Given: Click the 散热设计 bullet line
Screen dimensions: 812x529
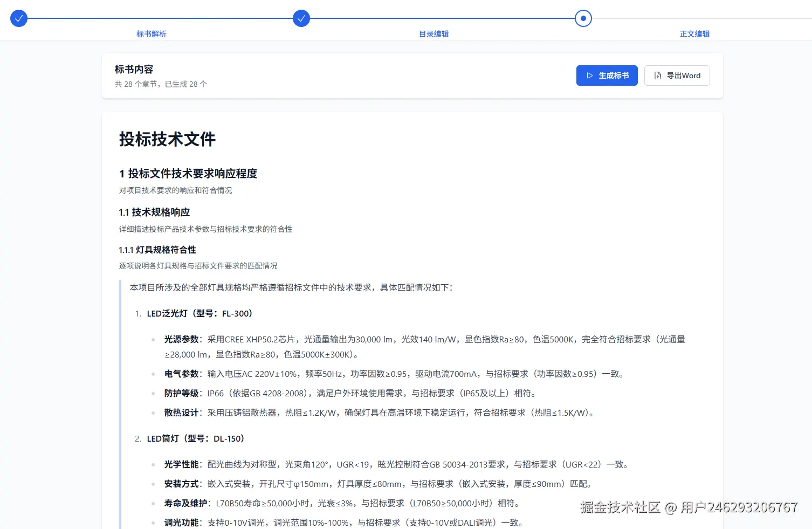Looking at the screenshot, I should 379,413.
